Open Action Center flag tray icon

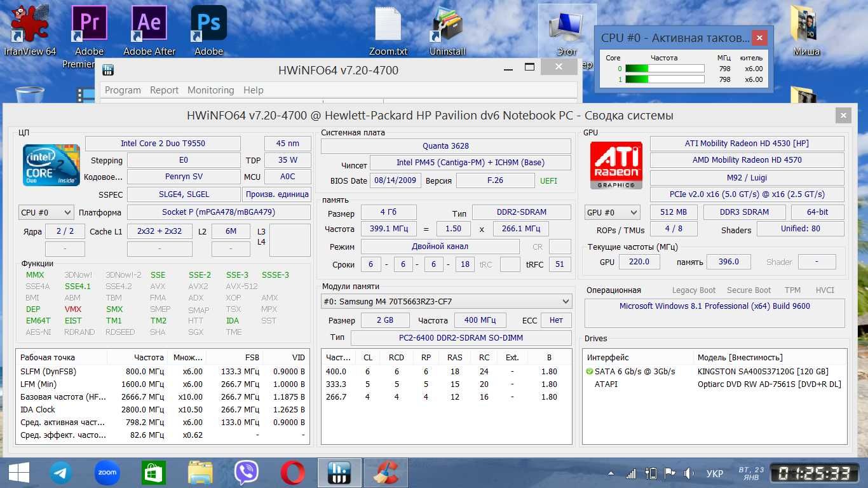(669, 473)
